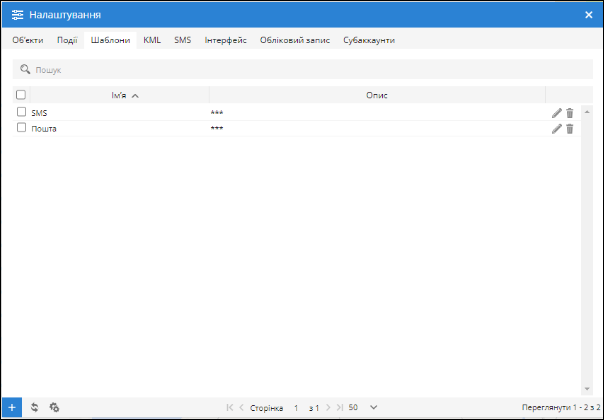Go to the first page

tap(230, 407)
